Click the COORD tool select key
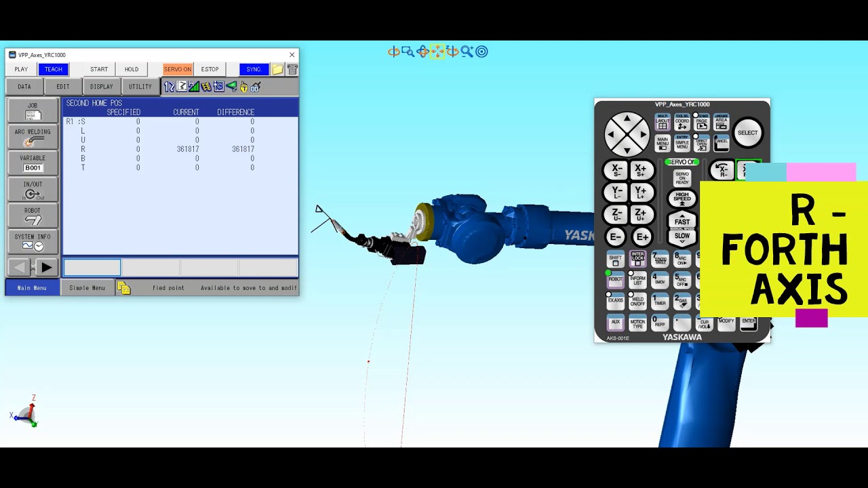Viewport: 868px width, 488px height. 682,122
